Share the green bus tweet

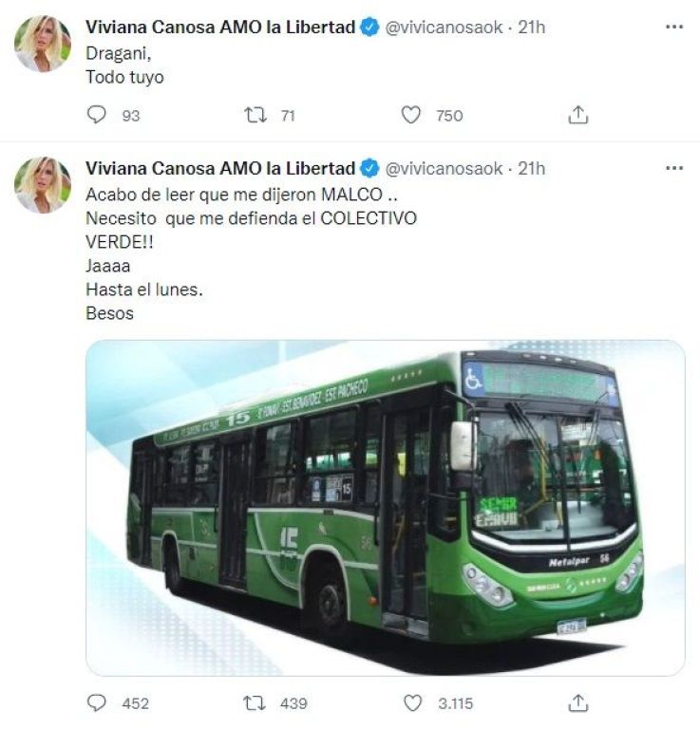578,703
